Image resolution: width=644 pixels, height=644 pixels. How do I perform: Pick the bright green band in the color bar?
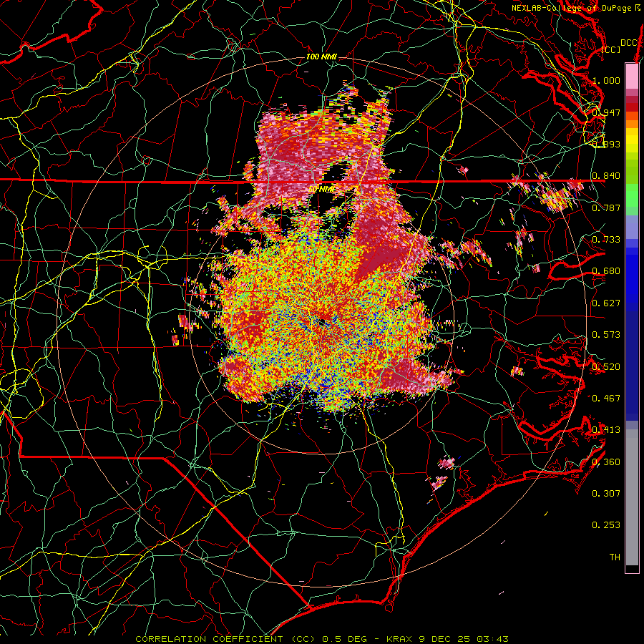tap(632, 196)
